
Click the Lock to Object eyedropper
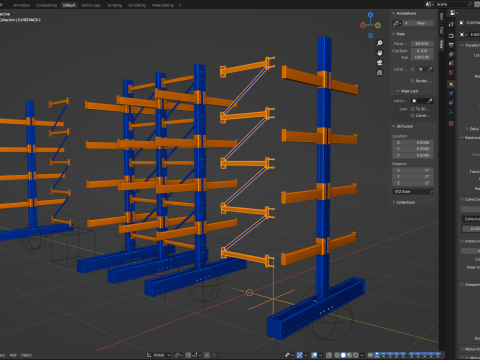pos(430,101)
